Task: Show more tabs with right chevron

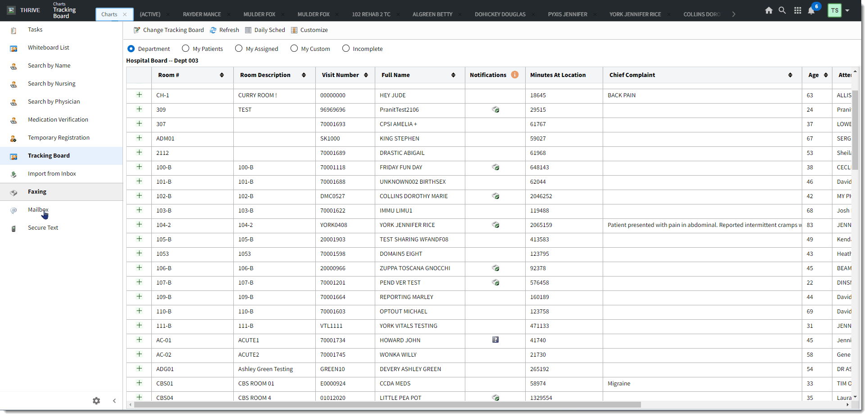Action: coord(734,14)
